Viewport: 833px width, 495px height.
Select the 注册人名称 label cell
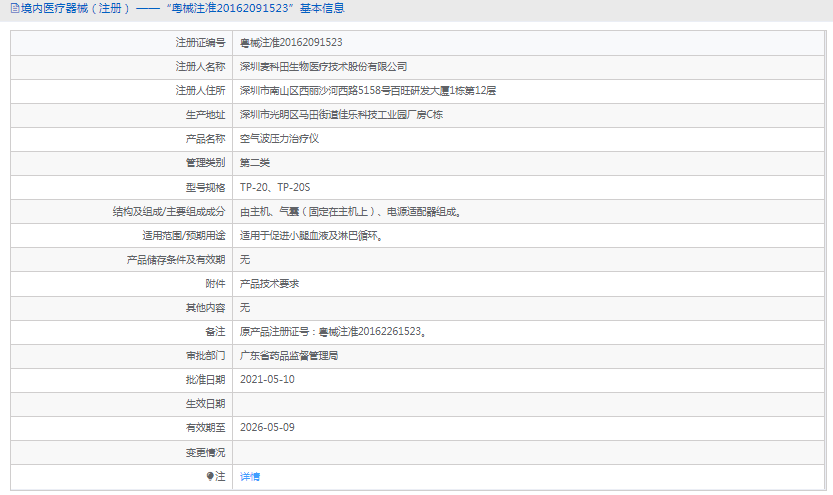pyautogui.click(x=122, y=66)
